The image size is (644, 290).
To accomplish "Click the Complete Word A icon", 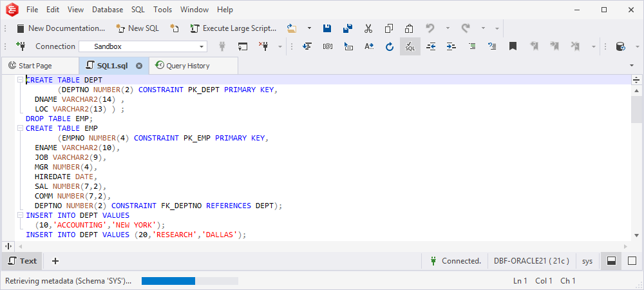I will (x=369, y=46).
